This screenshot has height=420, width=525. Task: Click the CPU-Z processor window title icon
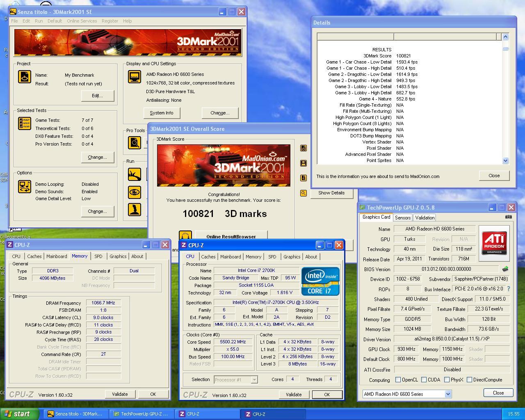pos(184,245)
